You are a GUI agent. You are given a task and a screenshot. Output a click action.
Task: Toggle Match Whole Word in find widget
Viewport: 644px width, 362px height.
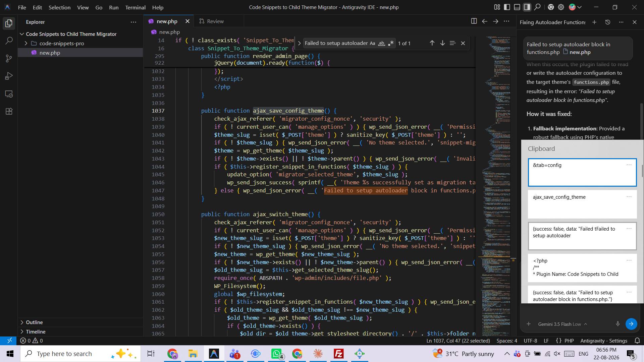coord(381,43)
